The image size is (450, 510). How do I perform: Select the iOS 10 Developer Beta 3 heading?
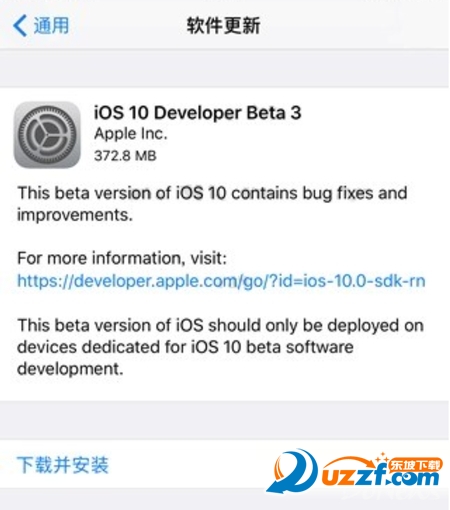(198, 113)
